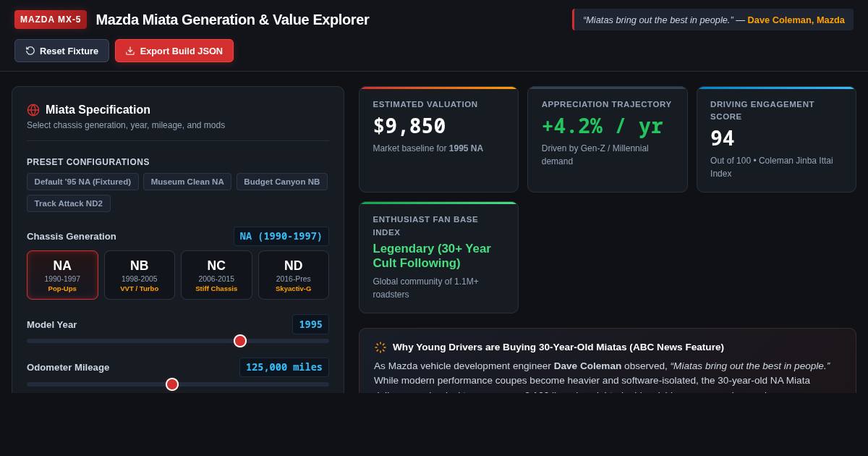The width and height of the screenshot is (868, 456).
Task: Click the reset arrow icon in Reset Fixture
Action: (x=30, y=51)
